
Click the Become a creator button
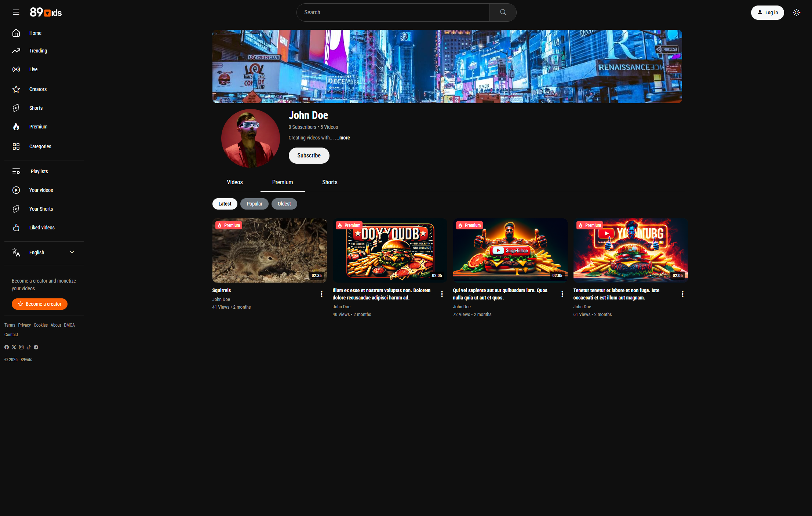[x=40, y=304]
